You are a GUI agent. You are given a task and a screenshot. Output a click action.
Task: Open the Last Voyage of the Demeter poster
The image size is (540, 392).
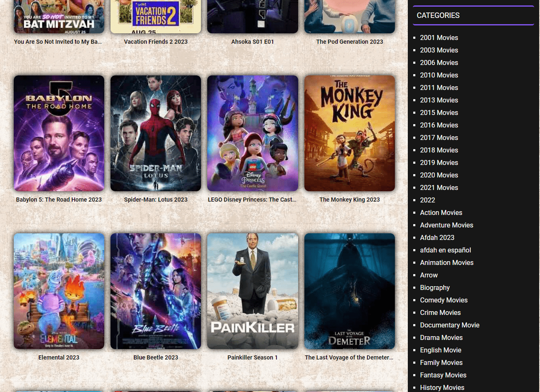(349, 291)
